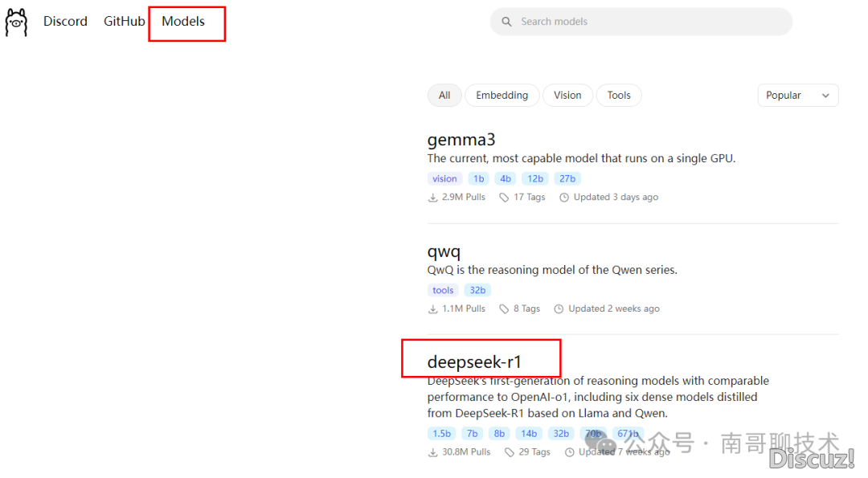Click text 'Updated 2 weeks ago'
868x478 pixels.
614,308
